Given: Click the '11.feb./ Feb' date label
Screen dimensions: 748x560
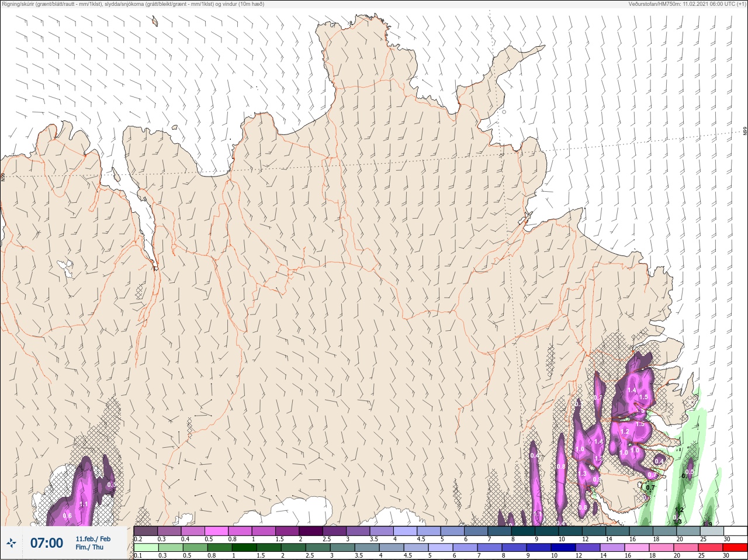Looking at the screenshot, I should click(x=93, y=539).
